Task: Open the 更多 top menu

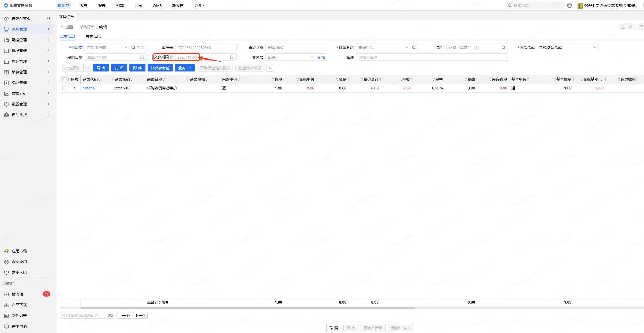Action: tap(199, 5)
